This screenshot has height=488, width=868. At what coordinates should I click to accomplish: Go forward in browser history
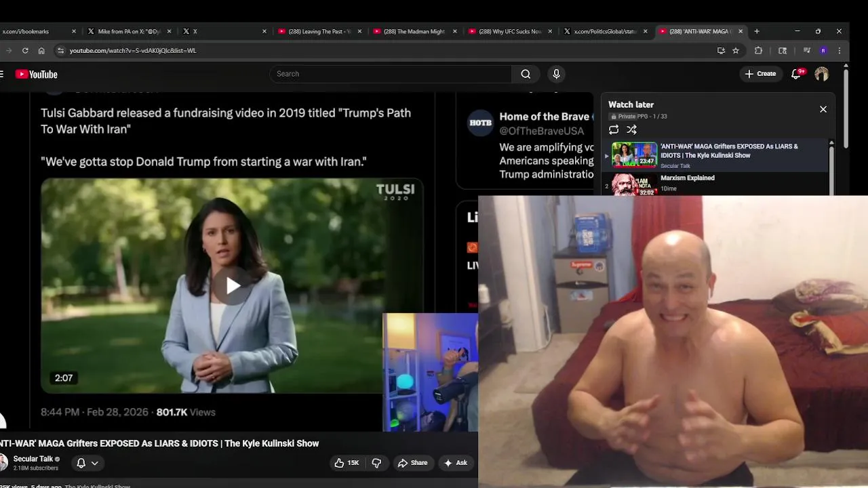(9, 50)
